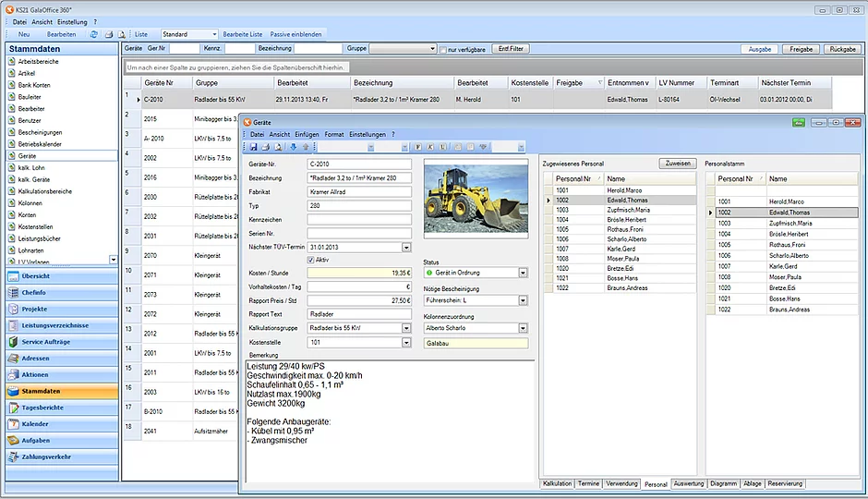Enable the 'nur verfügbare' checkbox
The width and height of the screenshot is (868, 499).
point(443,49)
